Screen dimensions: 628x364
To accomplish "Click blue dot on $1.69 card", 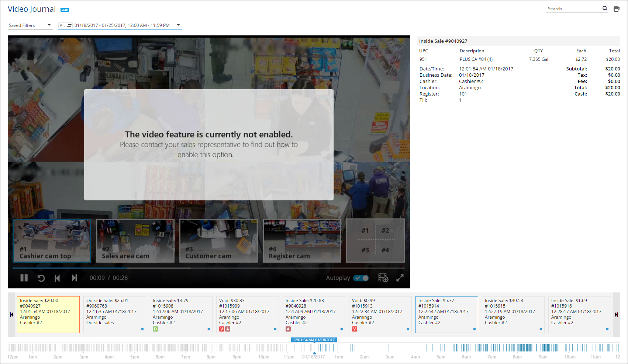I will [x=607, y=329].
